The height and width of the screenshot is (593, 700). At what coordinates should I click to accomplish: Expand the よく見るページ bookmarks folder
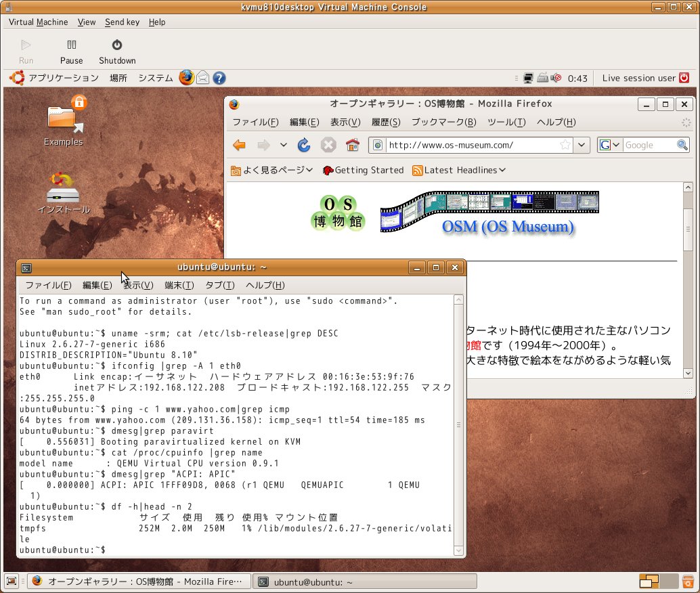click(x=271, y=170)
